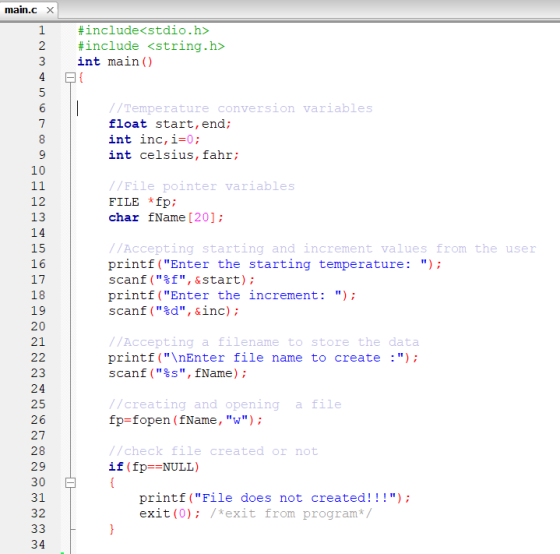Click the 'Enter the starting temperature' printf line
This screenshot has width=560, height=554.
click(x=275, y=264)
